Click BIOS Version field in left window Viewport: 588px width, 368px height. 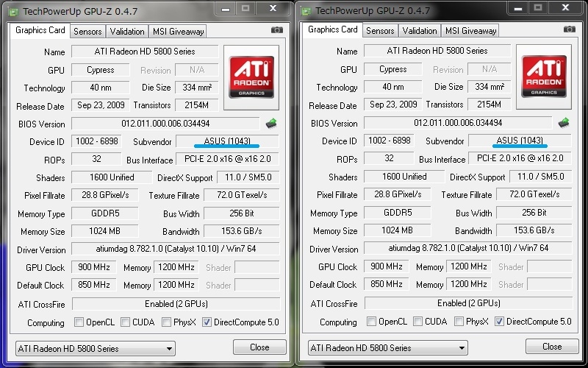tap(165, 124)
